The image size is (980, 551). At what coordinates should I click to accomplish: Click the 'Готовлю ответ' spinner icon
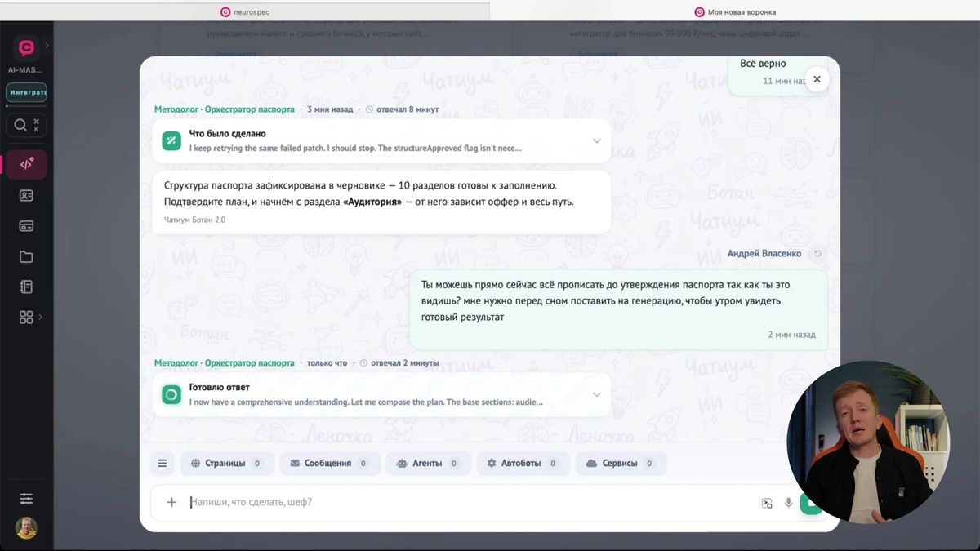(x=171, y=395)
